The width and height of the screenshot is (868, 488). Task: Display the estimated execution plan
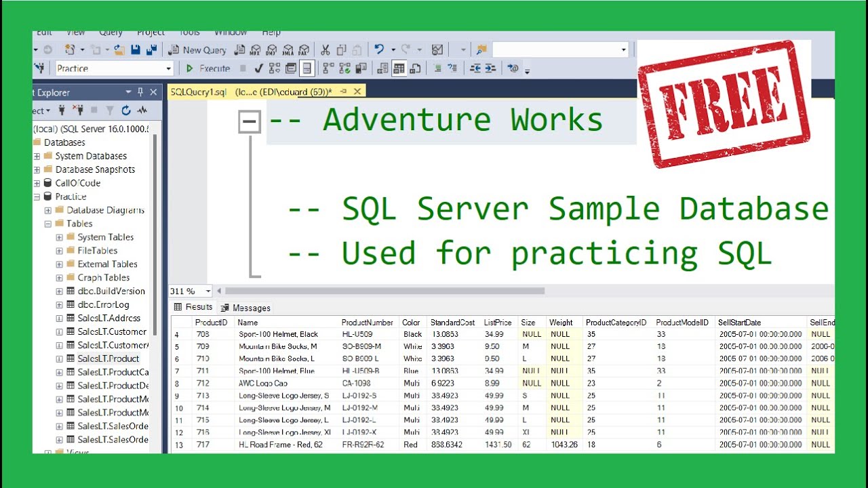point(275,68)
